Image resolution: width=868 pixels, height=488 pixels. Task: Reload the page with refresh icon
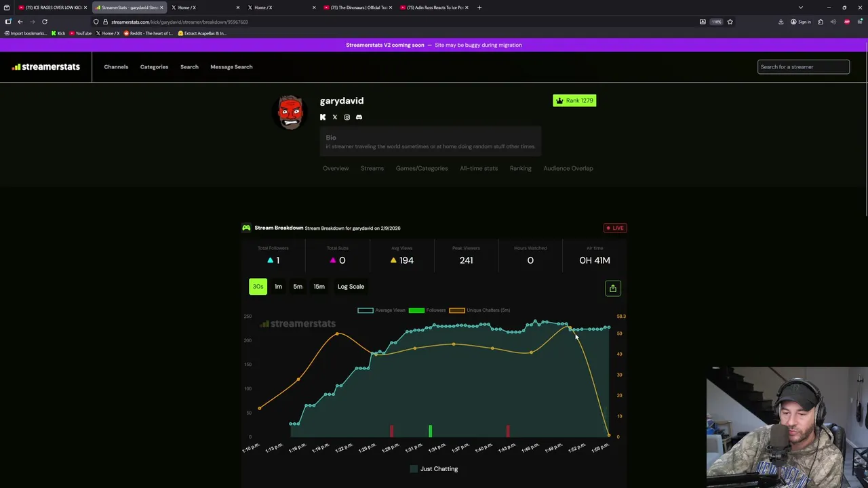tap(45, 22)
